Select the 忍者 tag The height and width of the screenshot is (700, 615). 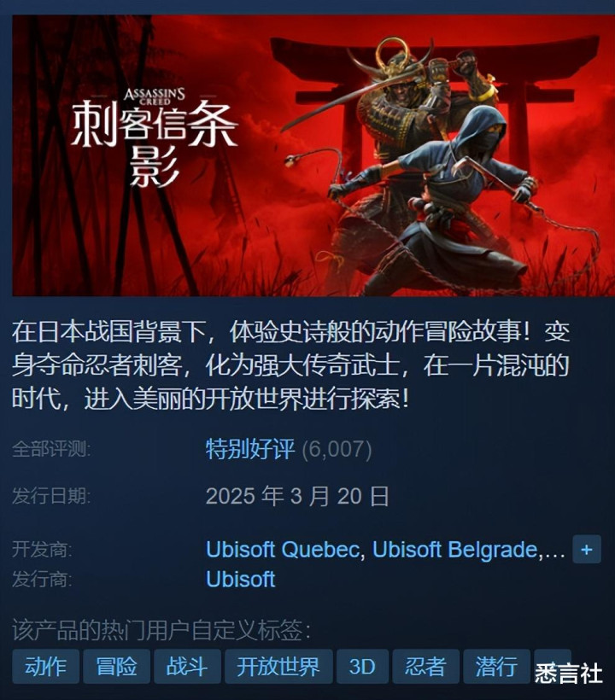425,667
